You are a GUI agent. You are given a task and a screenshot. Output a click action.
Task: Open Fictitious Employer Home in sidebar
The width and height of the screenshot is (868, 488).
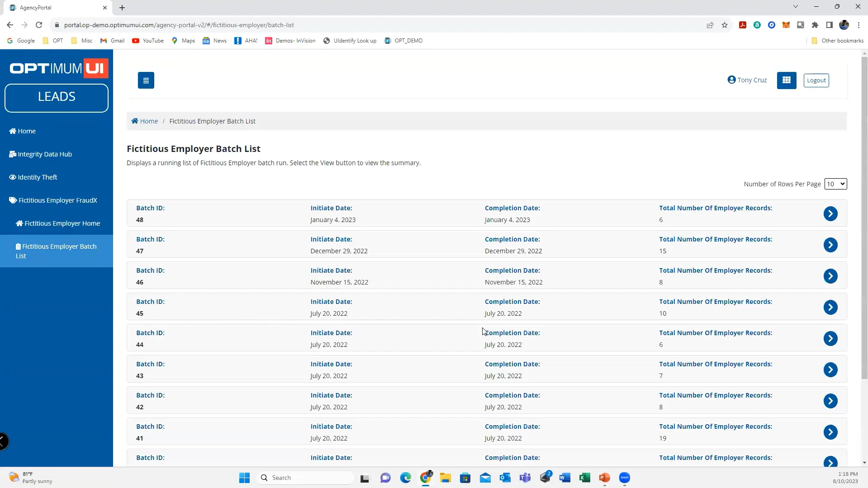click(x=57, y=223)
